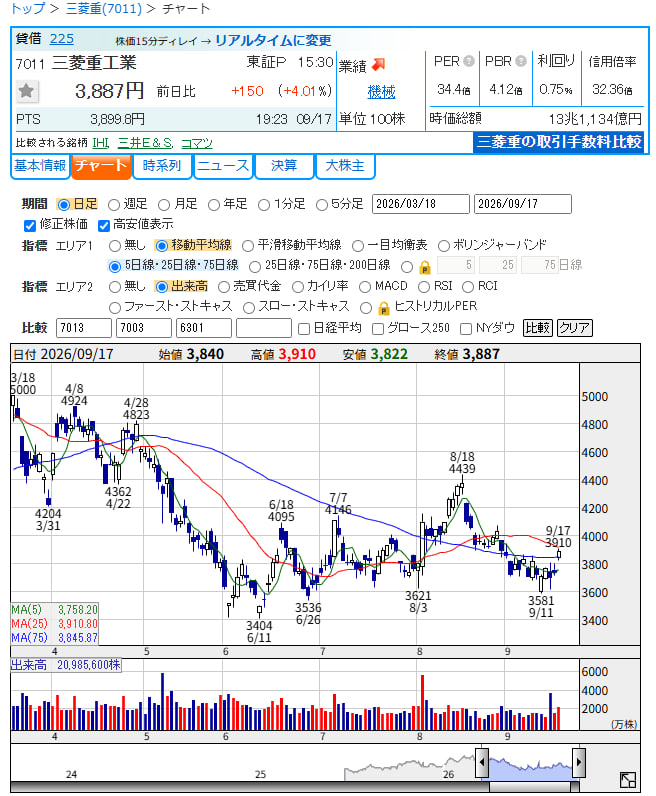Select RSI radio button

click(x=423, y=287)
